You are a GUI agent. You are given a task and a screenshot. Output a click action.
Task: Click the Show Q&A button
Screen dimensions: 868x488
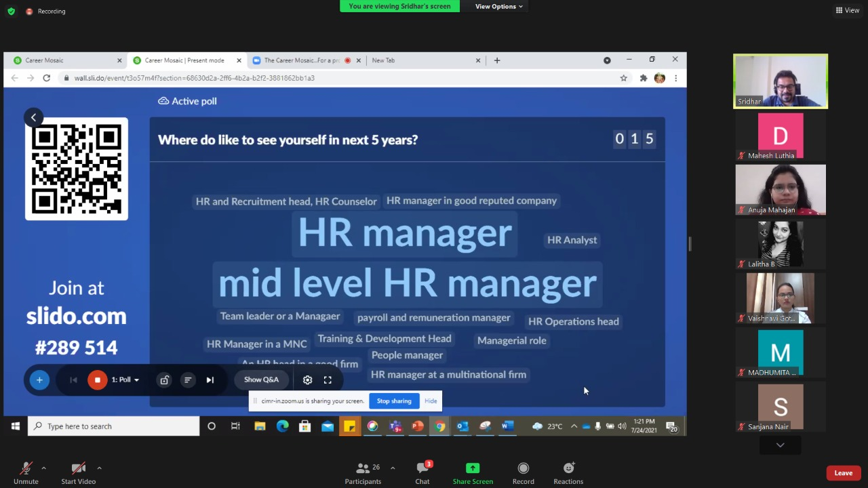261,380
